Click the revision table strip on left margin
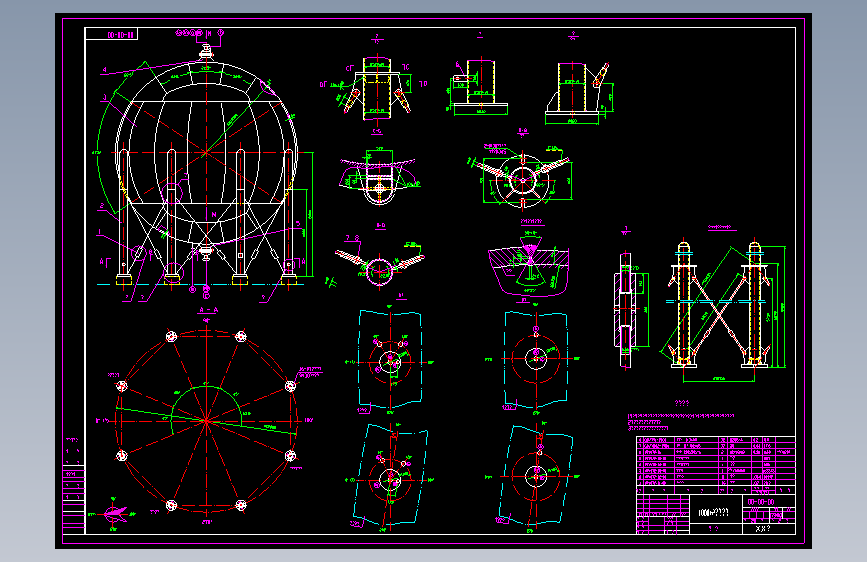This screenshot has width=867, height=562. pyautogui.click(x=73, y=487)
